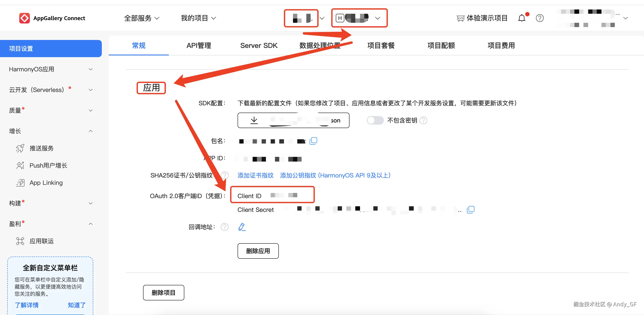The height and width of the screenshot is (315, 644).
Task: Copy Client Secret using copy icon
Action: click(x=470, y=209)
